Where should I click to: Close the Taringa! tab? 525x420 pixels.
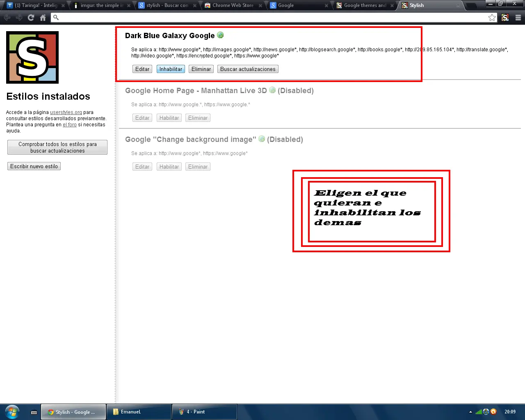click(63, 6)
